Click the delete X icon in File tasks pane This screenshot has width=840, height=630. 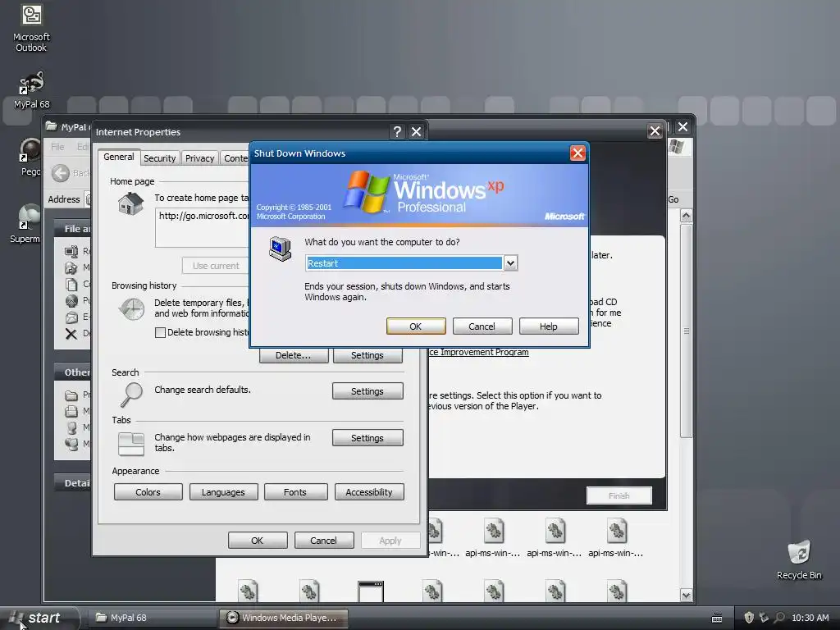71,334
